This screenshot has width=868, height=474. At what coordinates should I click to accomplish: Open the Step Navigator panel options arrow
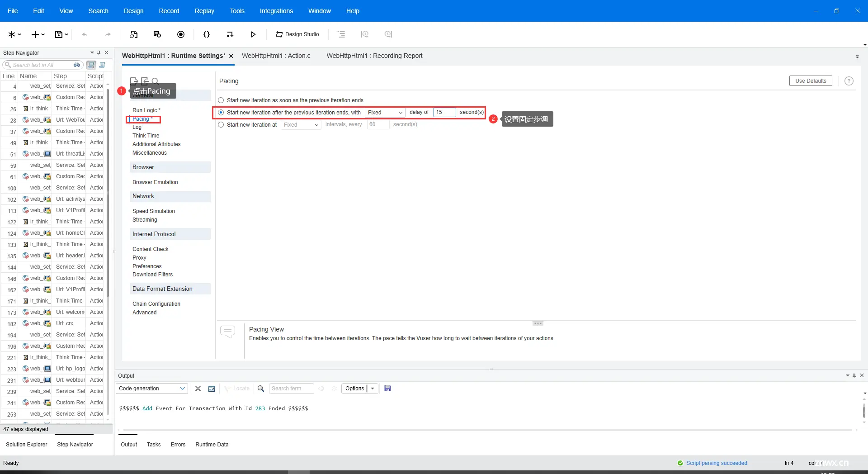pyautogui.click(x=92, y=52)
